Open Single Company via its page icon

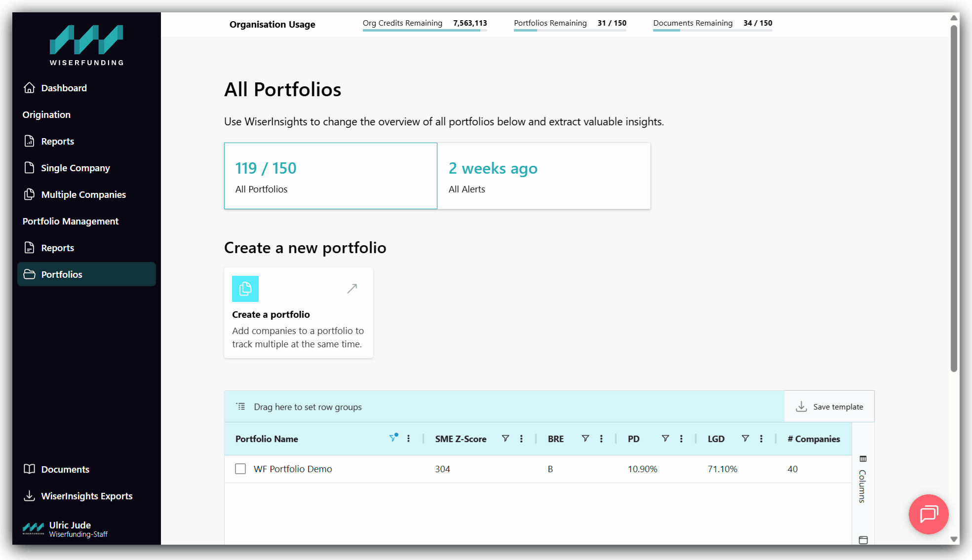[x=30, y=168]
